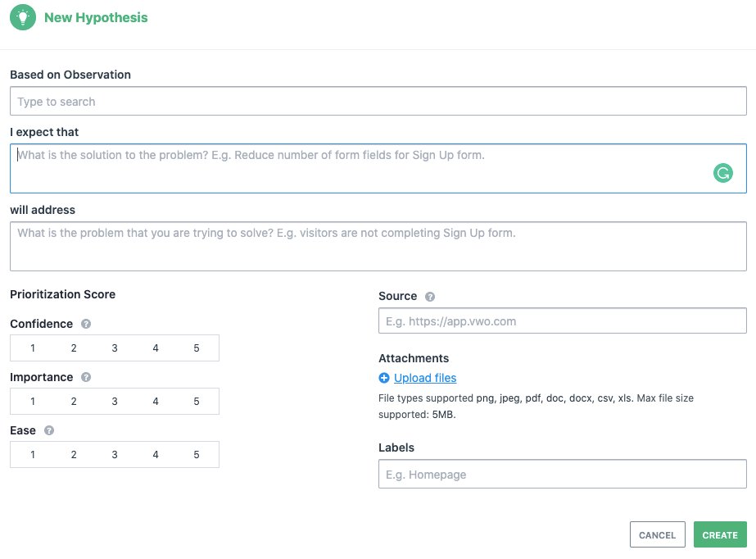Set Importance score to 5
756x559 pixels.
[x=197, y=402]
